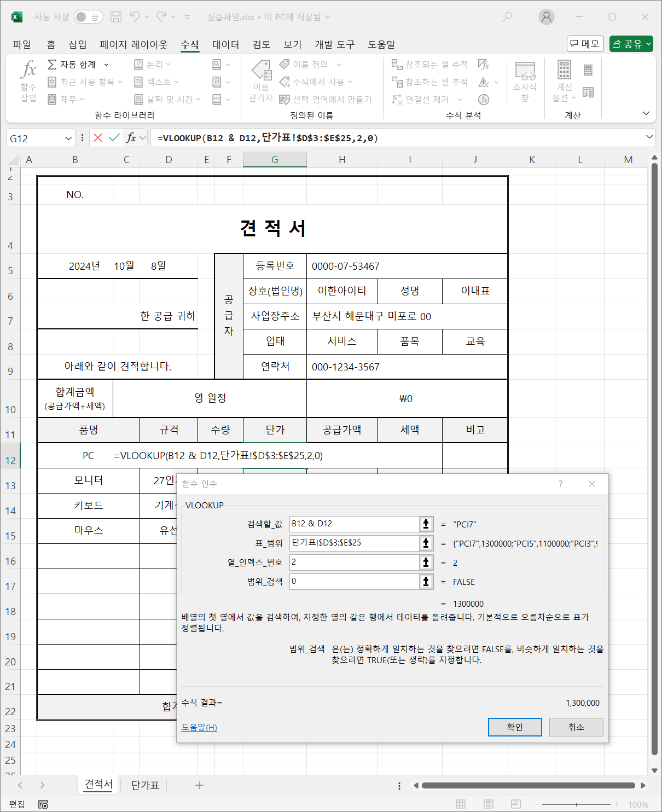Open lookup and reference functions icon
This screenshot has width=662, height=812.
(217, 65)
